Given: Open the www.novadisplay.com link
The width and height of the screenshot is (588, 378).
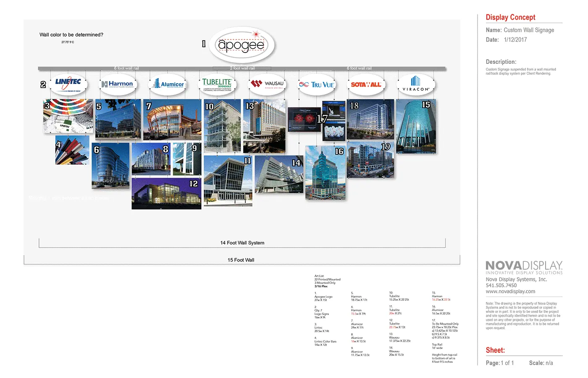Looking at the screenshot, I should point(510,291).
